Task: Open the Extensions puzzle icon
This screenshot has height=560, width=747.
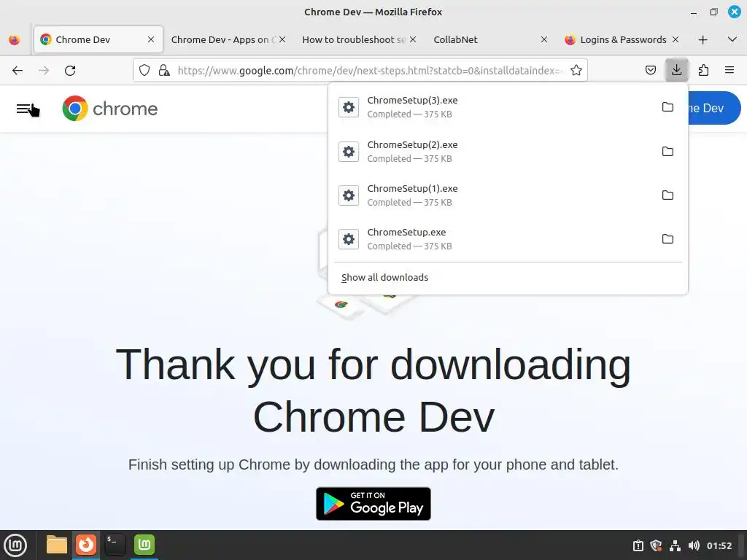Action: tap(703, 71)
